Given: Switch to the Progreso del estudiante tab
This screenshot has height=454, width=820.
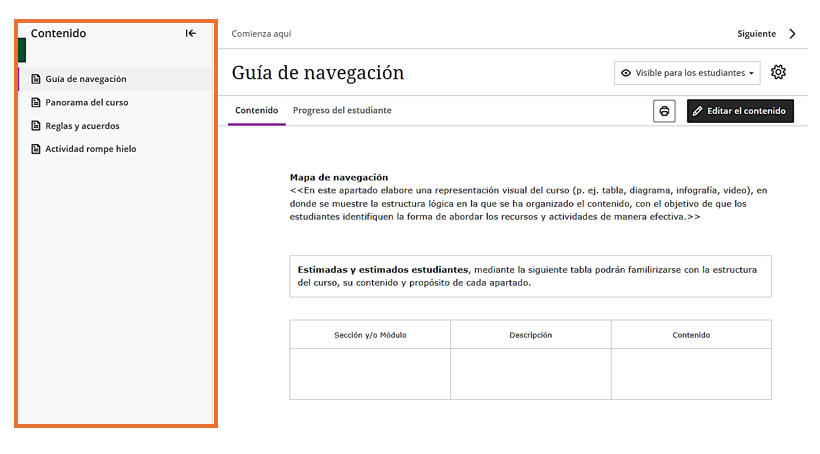Looking at the screenshot, I should tap(342, 110).
